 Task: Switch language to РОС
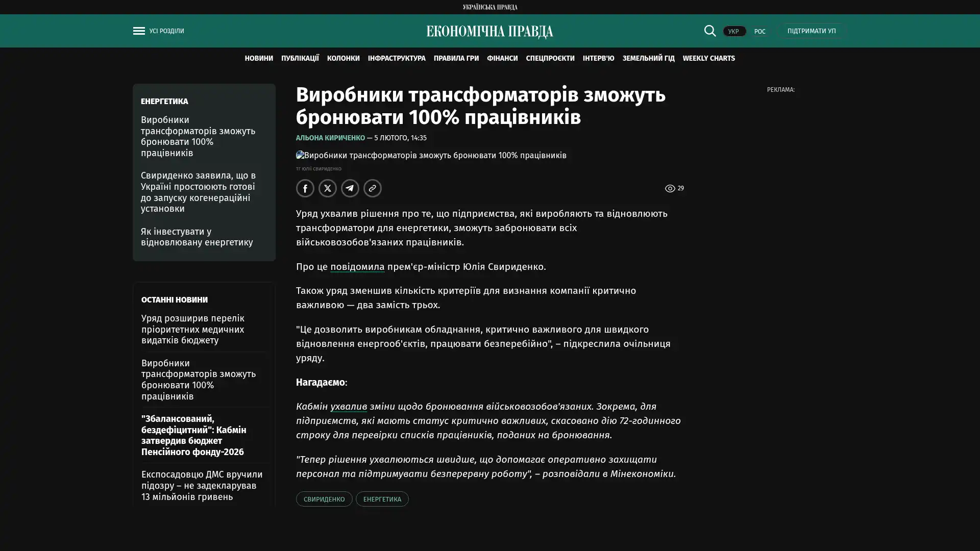coord(759,32)
